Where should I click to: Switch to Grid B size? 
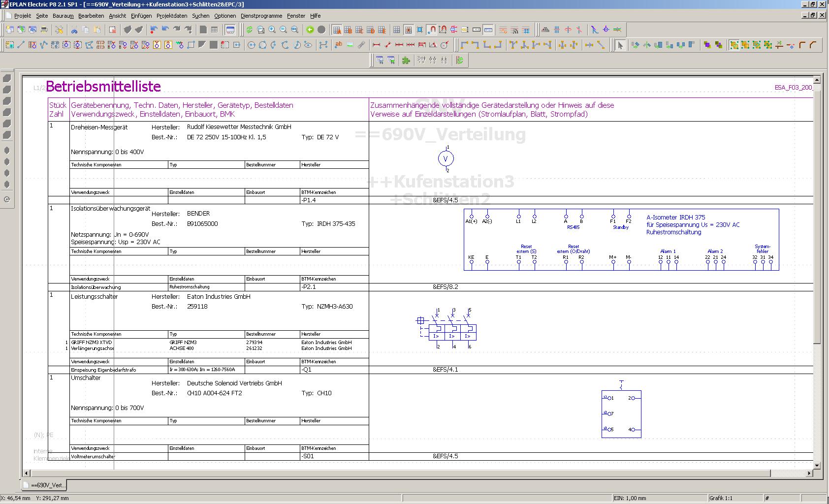pyautogui.click(x=348, y=30)
